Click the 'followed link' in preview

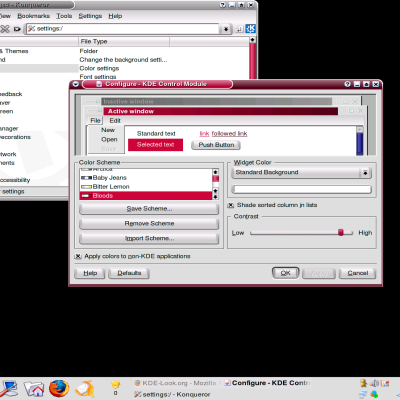click(x=229, y=134)
